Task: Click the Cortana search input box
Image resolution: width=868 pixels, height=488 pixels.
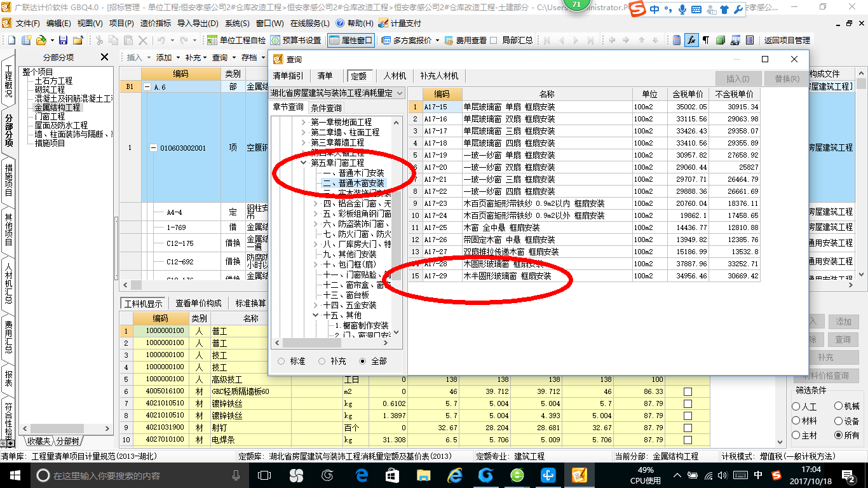Action: pyautogui.click(x=140, y=475)
